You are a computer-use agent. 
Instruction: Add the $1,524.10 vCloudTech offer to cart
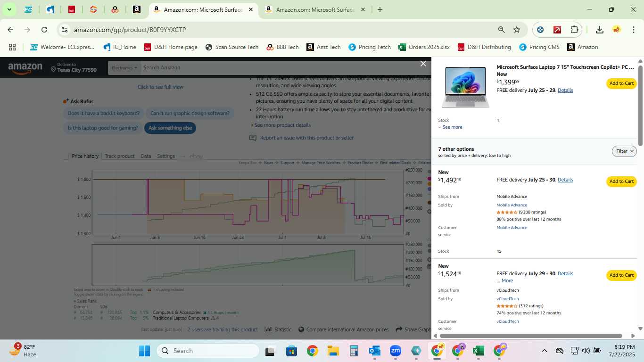point(621,275)
